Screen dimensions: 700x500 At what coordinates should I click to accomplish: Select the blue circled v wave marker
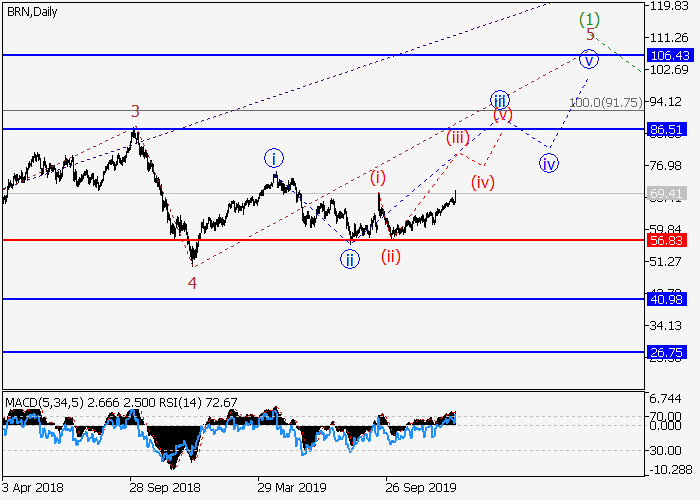(590, 60)
